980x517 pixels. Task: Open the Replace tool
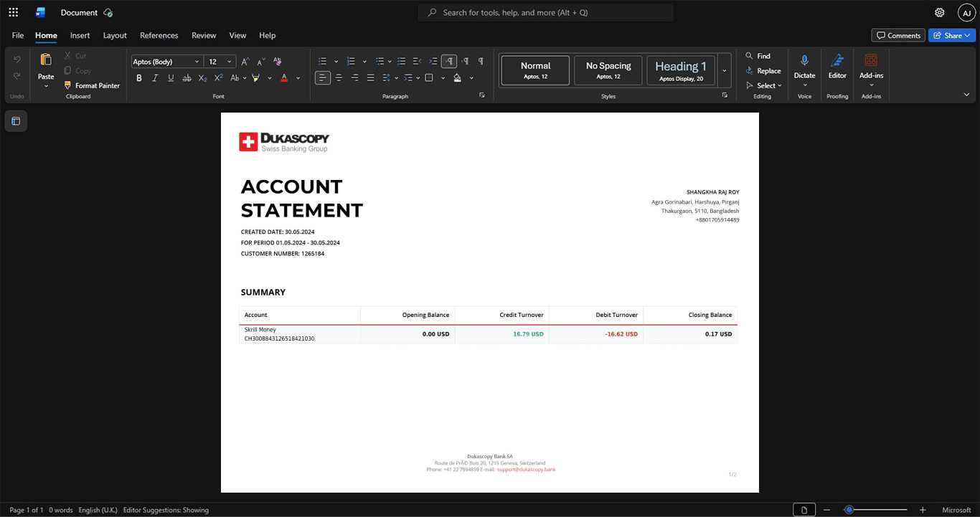tap(763, 71)
